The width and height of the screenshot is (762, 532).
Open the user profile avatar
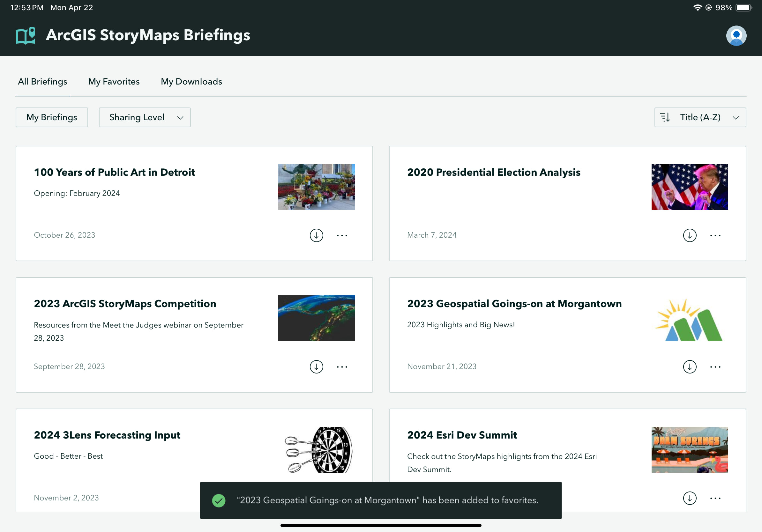coord(736,35)
